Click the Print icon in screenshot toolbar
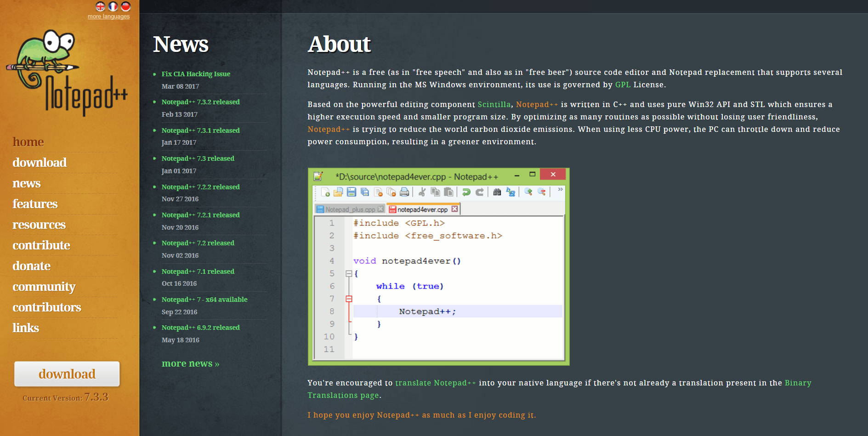 404,192
